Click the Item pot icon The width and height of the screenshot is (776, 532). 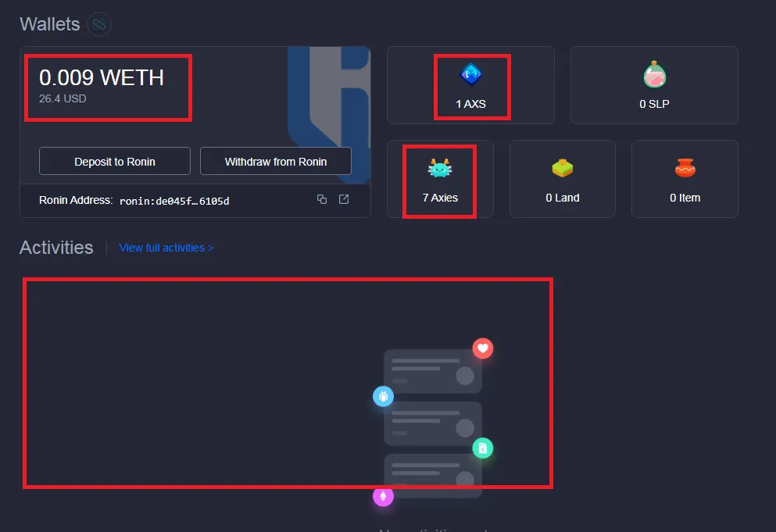point(685,168)
